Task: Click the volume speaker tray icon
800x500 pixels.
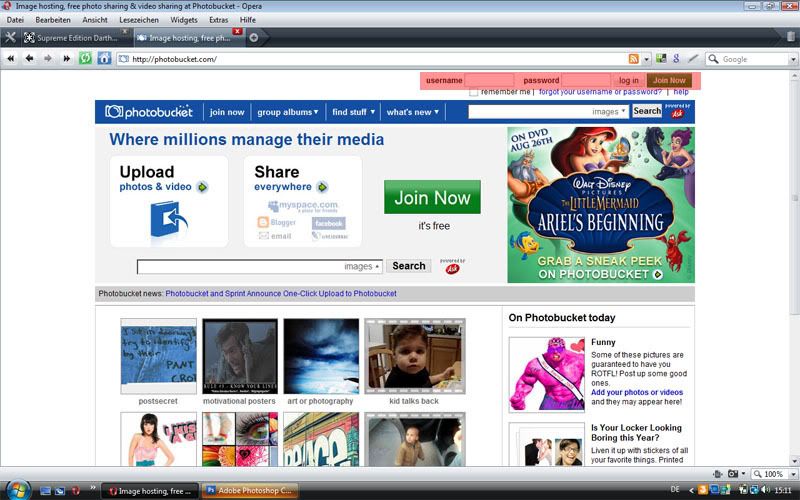Action: pyautogui.click(x=765, y=490)
